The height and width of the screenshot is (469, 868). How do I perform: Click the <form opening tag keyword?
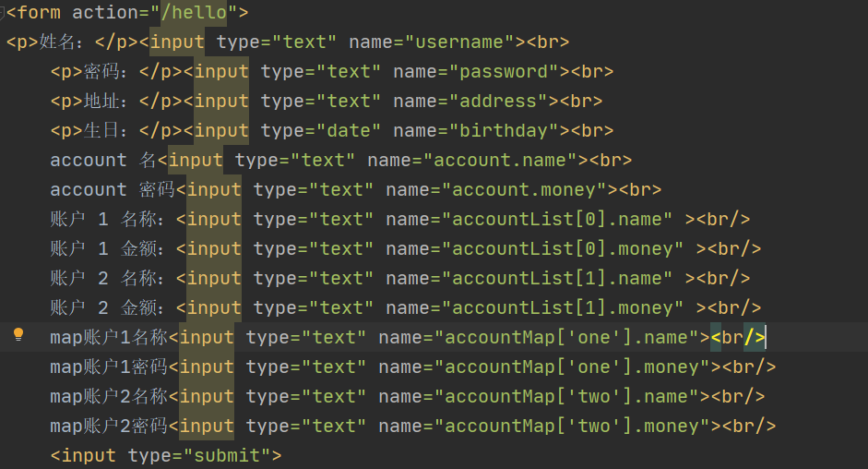click(x=33, y=12)
